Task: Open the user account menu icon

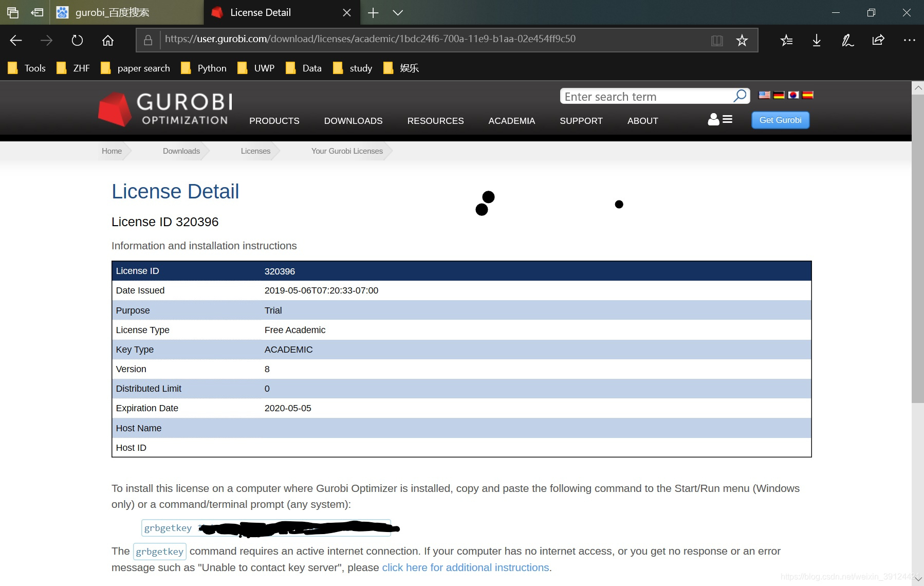Action: point(719,119)
